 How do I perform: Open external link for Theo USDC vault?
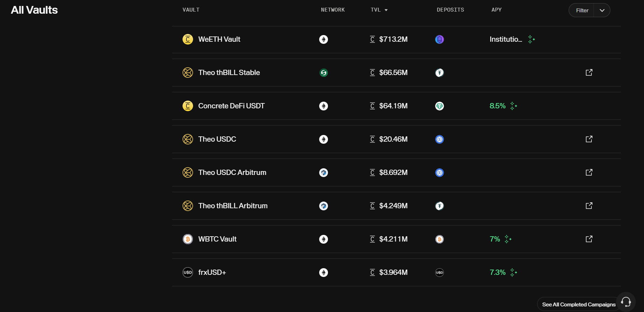coord(589,139)
